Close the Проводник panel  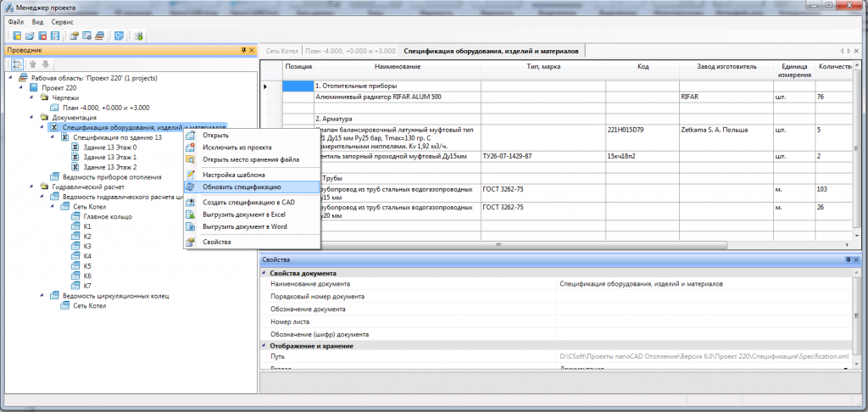[x=251, y=50]
